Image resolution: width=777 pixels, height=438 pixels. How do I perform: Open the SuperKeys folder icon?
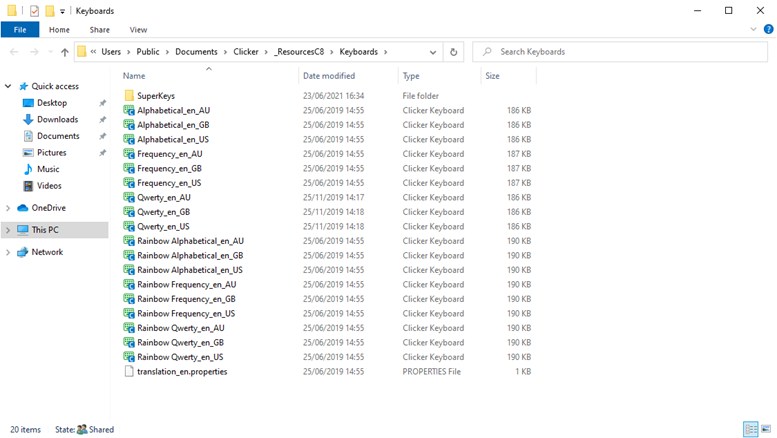click(x=129, y=95)
